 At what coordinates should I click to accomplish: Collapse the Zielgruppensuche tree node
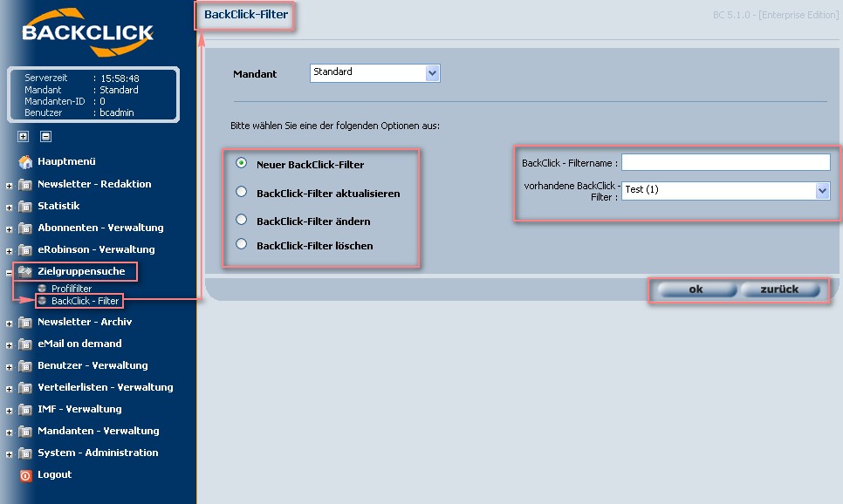[x=9, y=273]
